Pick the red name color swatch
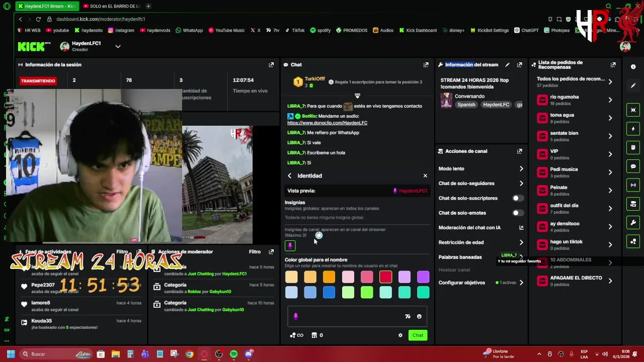This screenshot has width=644, height=362. tap(385, 277)
